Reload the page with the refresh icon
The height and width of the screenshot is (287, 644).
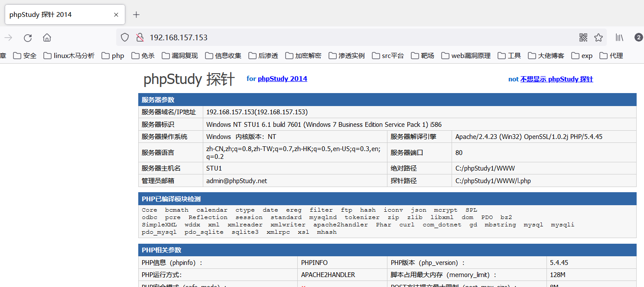pyautogui.click(x=28, y=38)
